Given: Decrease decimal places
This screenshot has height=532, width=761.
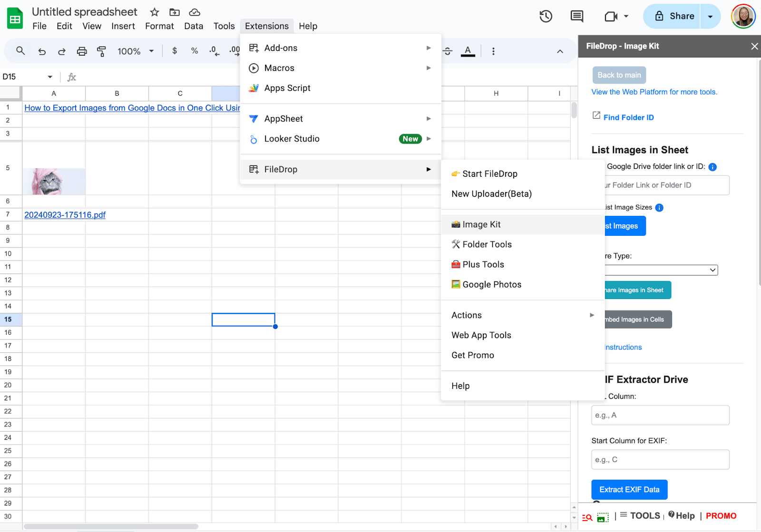Looking at the screenshot, I should (214, 51).
